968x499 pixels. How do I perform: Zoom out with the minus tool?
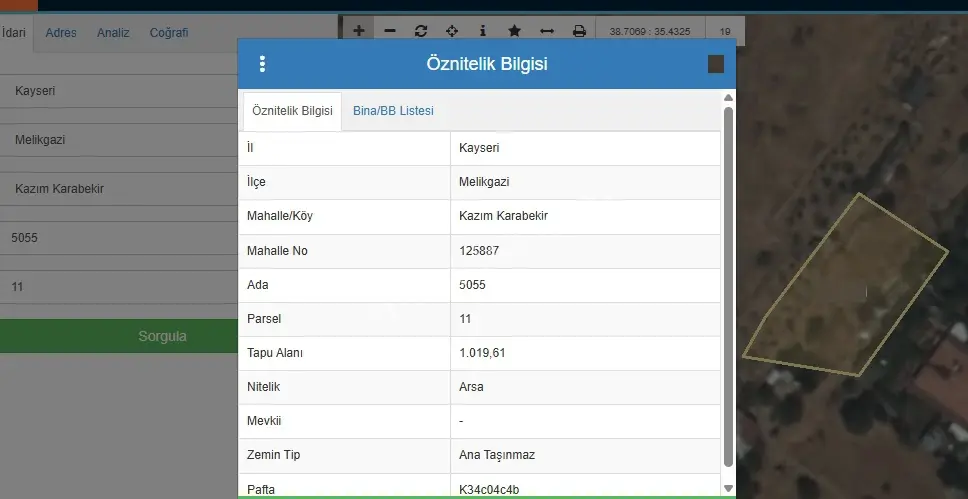pyautogui.click(x=390, y=30)
